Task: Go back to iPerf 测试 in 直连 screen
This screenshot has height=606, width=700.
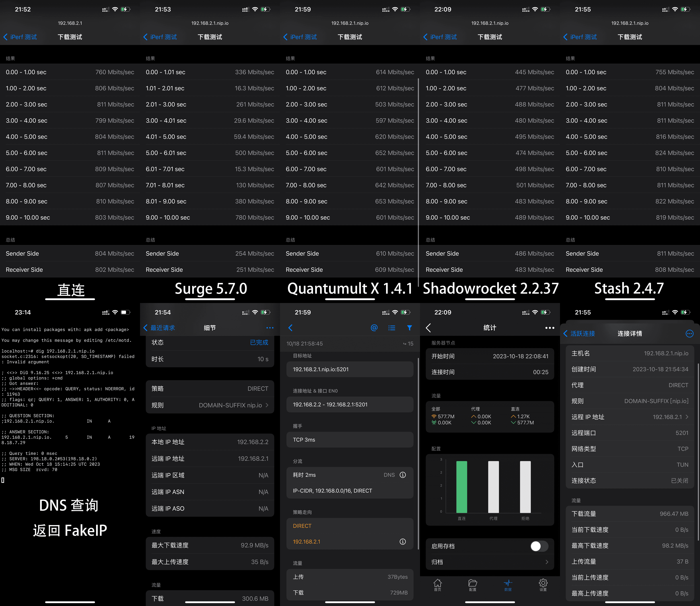Action: pyautogui.click(x=20, y=37)
